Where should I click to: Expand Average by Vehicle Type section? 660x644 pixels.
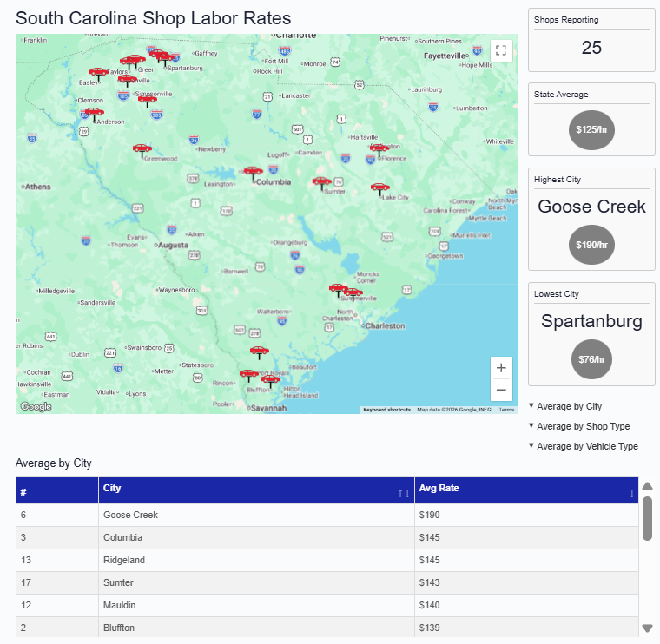(x=584, y=446)
